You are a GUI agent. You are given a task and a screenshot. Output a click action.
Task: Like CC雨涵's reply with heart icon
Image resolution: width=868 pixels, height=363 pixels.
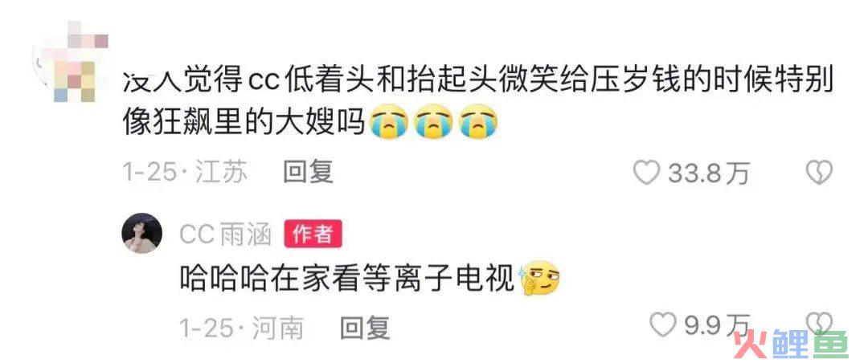(x=662, y=324)
